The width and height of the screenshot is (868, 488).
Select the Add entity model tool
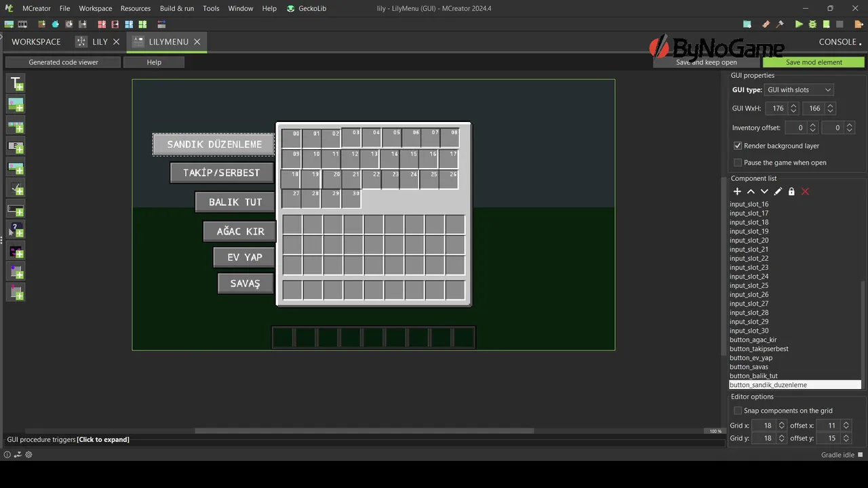(16, 251)
